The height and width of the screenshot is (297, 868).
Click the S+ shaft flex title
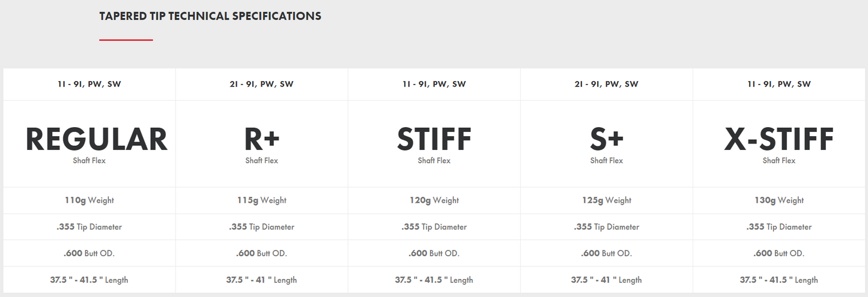tap(607, 139)
